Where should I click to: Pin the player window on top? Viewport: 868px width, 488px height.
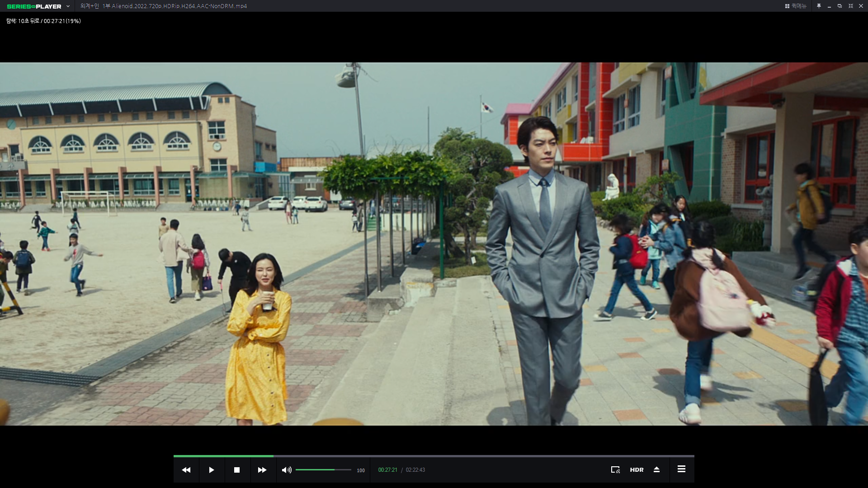point(819,6)
